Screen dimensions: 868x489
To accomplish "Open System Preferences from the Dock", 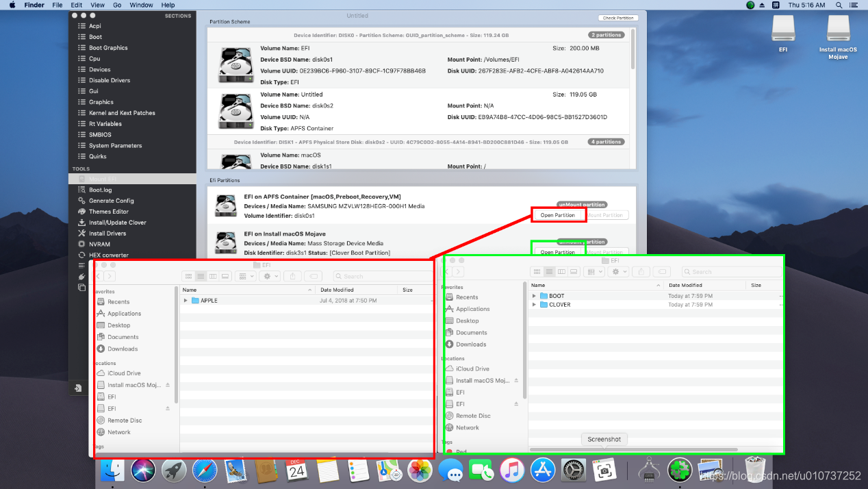I will coord(574,471).
